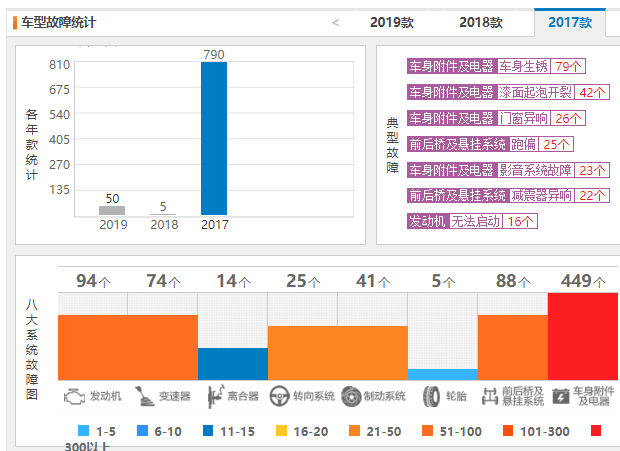Click the 八大系统故障图 vertical heading

tap(32, 349)
